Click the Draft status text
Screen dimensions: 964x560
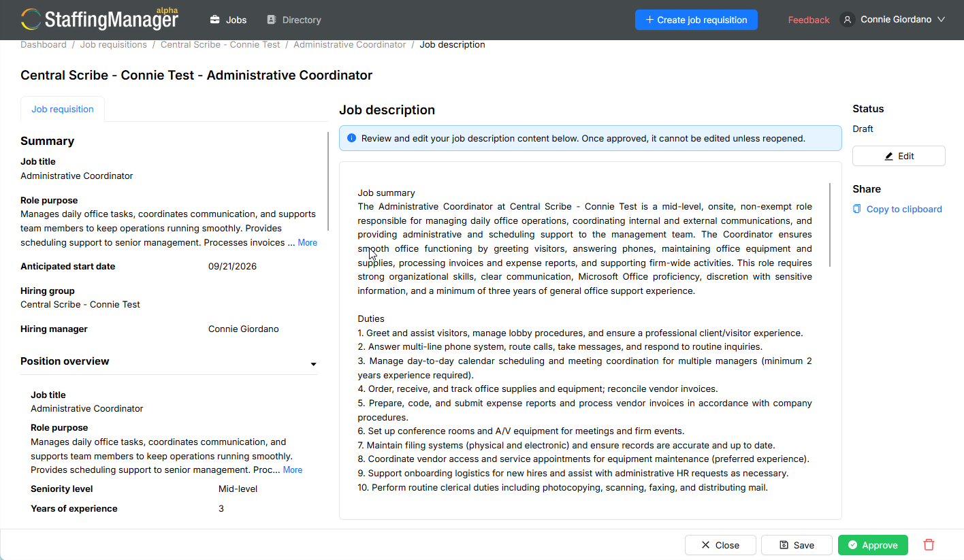click(863, 129)
